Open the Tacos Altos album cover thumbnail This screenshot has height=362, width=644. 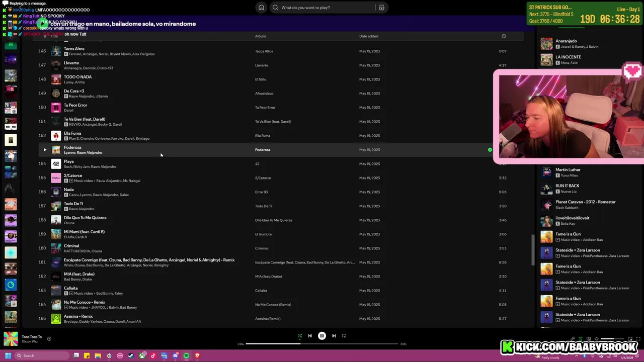pyautogui.click(x=56, y=51)
